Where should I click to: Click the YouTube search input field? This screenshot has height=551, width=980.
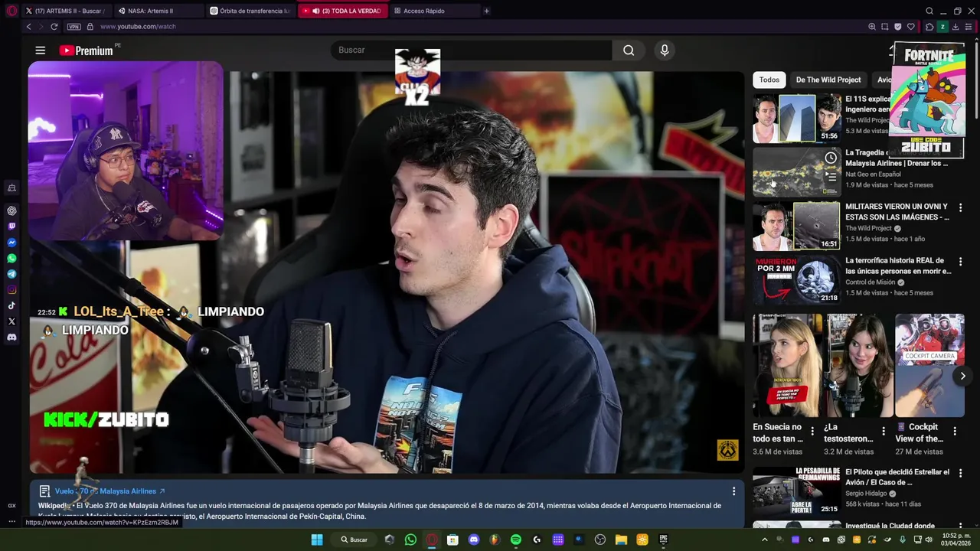click(472, 51)
